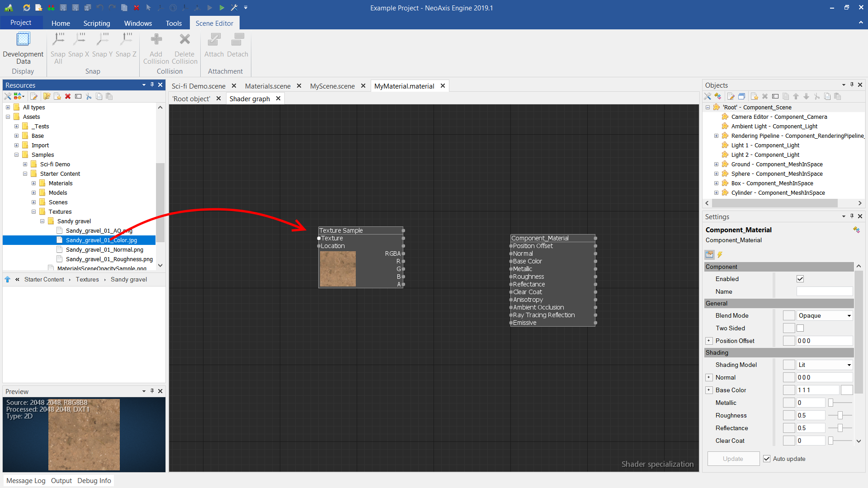
Task: Click the Update button in Settings
Action: pyautogui.click(x=733, y=459)
